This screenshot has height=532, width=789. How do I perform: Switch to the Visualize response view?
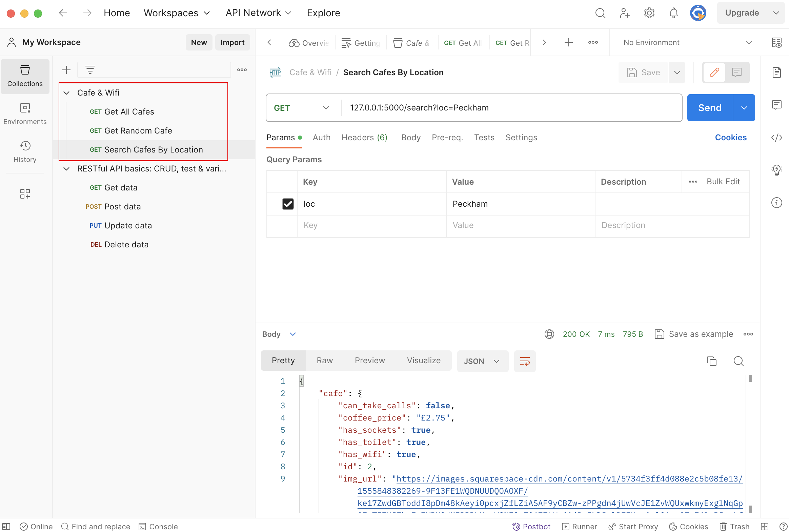[x=424, y=360]
